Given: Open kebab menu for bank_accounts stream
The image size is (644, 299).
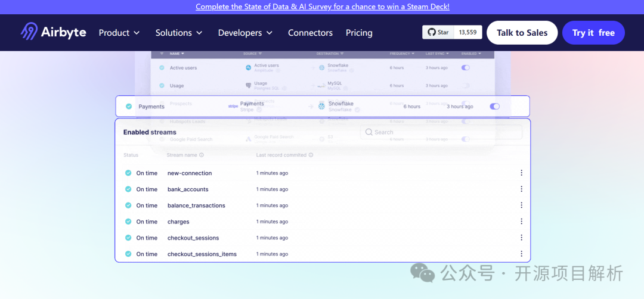Looking at the screenshot, I should click(x=521, y=189).
